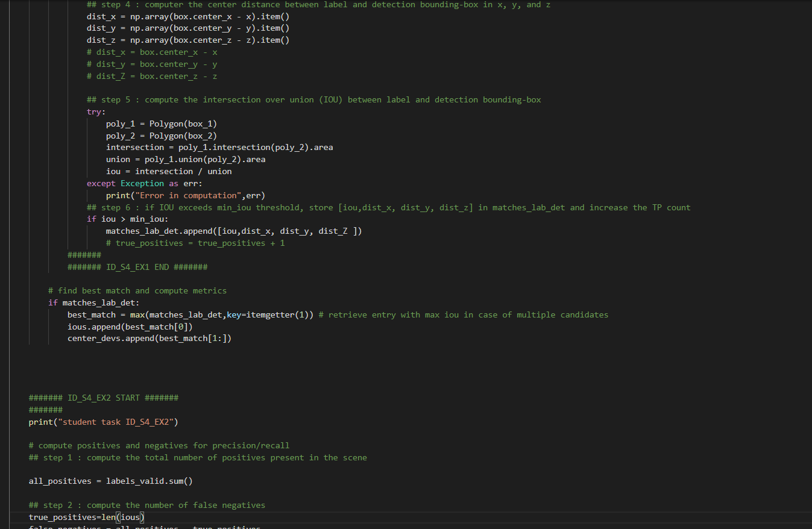The height and width of the screenshot is (529, 812).
Task: Click the '## step 2 : compute the number of false negatives' comment
Action: [x=147, y=506]
